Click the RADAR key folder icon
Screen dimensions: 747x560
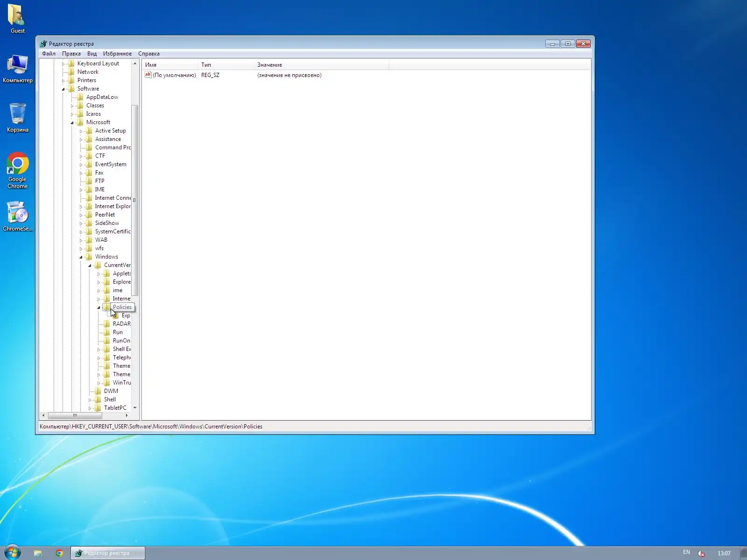pyautogui.click(x=107, y=324)
